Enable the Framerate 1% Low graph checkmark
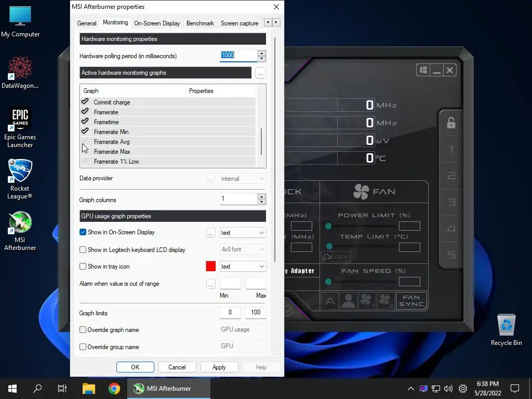This screenshot has height=399, width=532. click(85, 161)
